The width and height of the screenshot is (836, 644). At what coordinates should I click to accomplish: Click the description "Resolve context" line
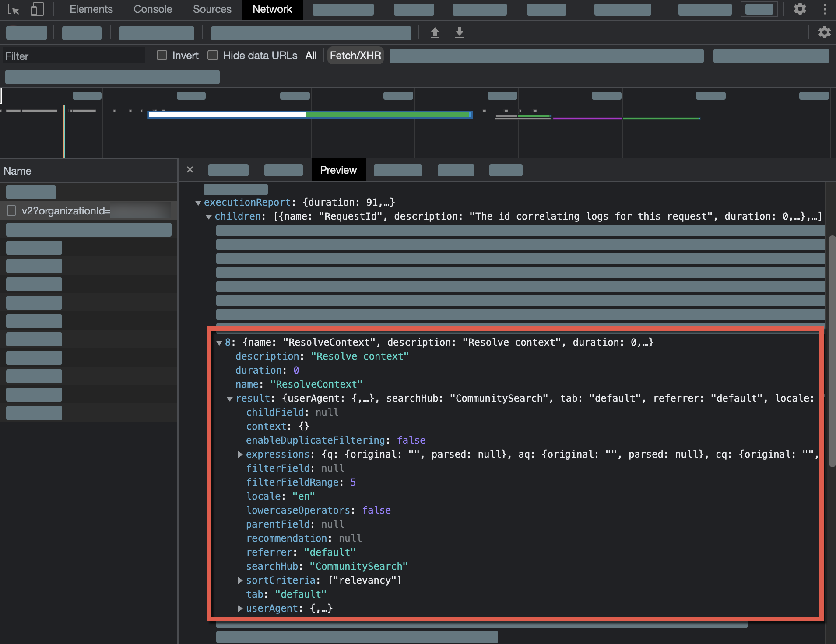(x=322, y=356)
